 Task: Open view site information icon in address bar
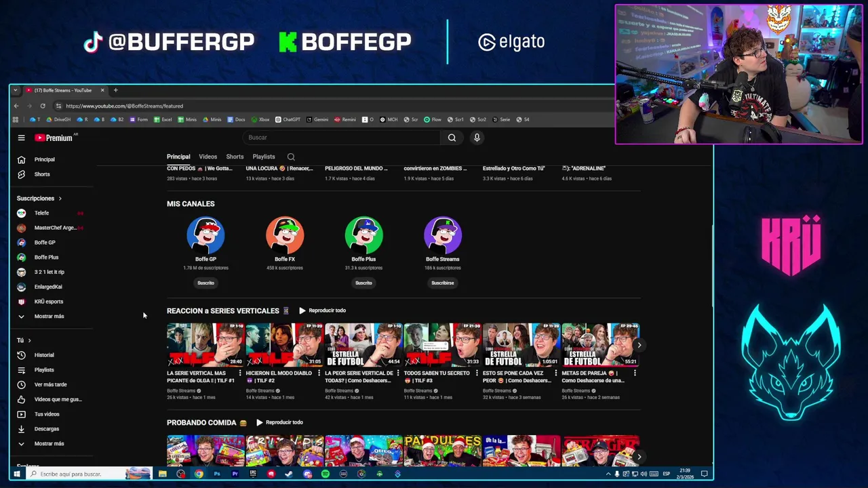click(58, 106)
